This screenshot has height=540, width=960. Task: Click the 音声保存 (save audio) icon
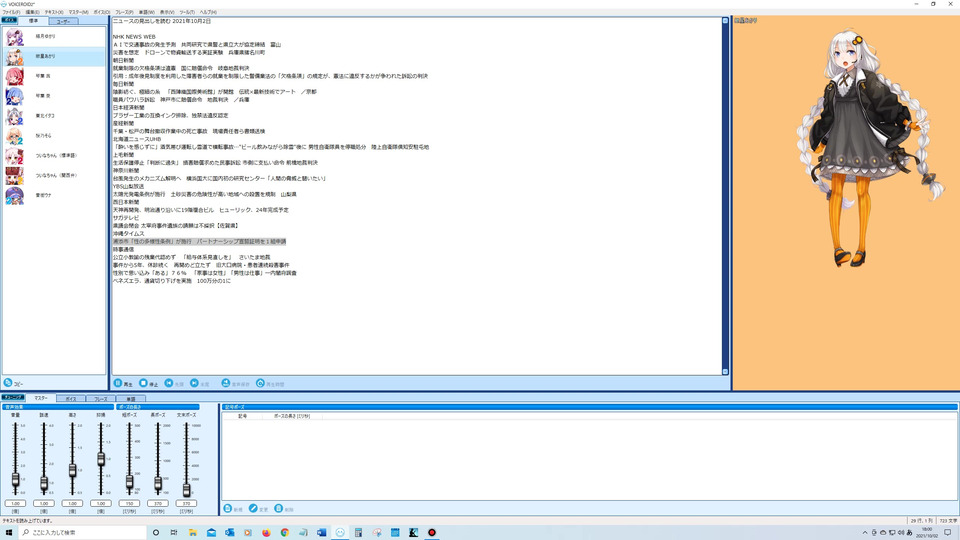225,383
